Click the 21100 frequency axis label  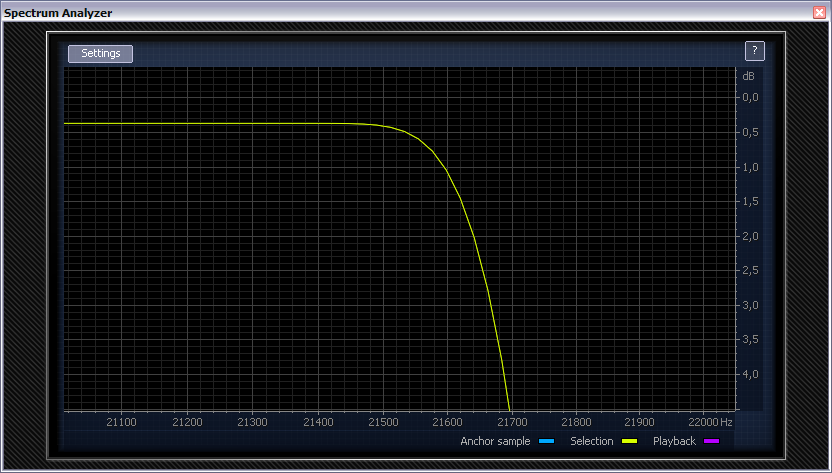122,422
